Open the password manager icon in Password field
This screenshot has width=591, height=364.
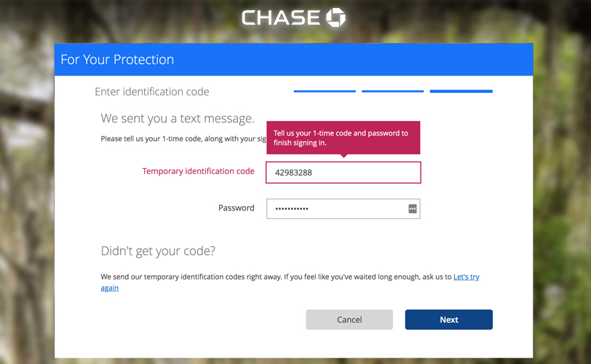pyautogui.click(x=413, y=209)
